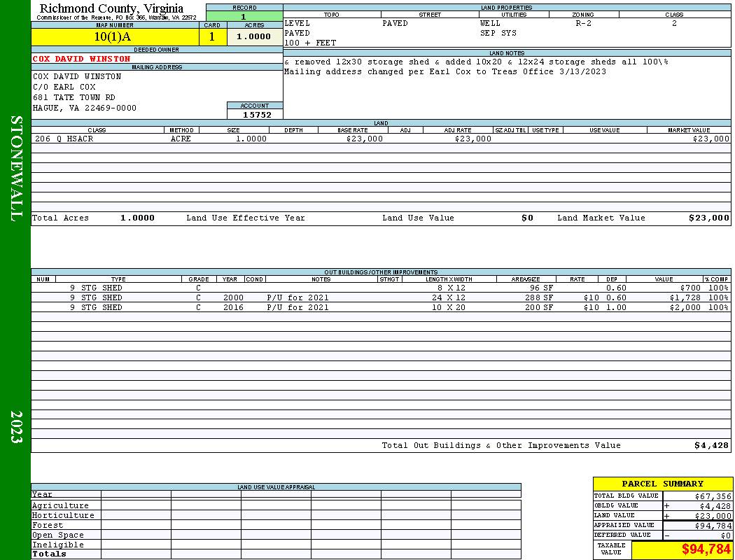Viewport: 735px width, 560px height.
Task: Click mailing address line C/O EARL COX
Action: click(x=64, y=87)
